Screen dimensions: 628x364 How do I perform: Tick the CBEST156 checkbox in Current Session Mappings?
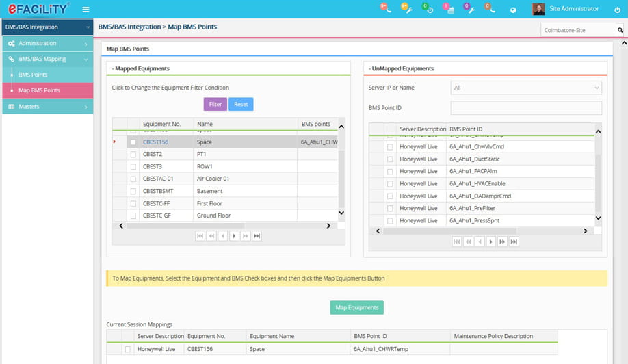[x=127, y=349]
